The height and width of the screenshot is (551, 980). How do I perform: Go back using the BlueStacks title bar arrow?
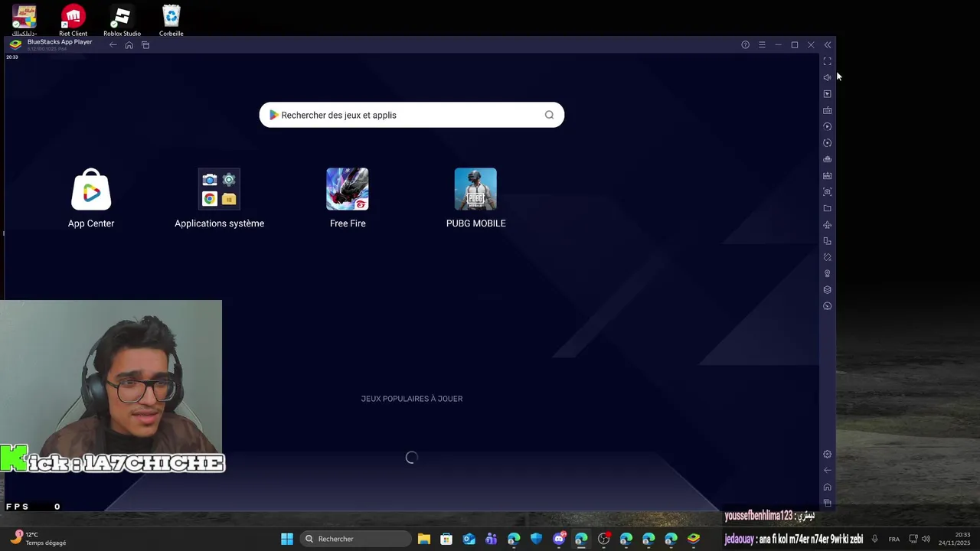click(x=113, y=45)
